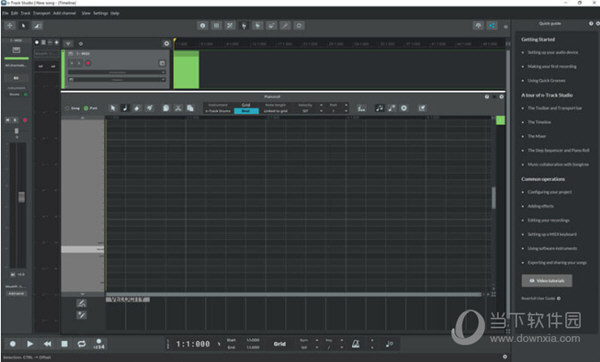The height and width of the screenshot is (362, 600).
Task: Open the Add channel menu
Action: point(64,13)
